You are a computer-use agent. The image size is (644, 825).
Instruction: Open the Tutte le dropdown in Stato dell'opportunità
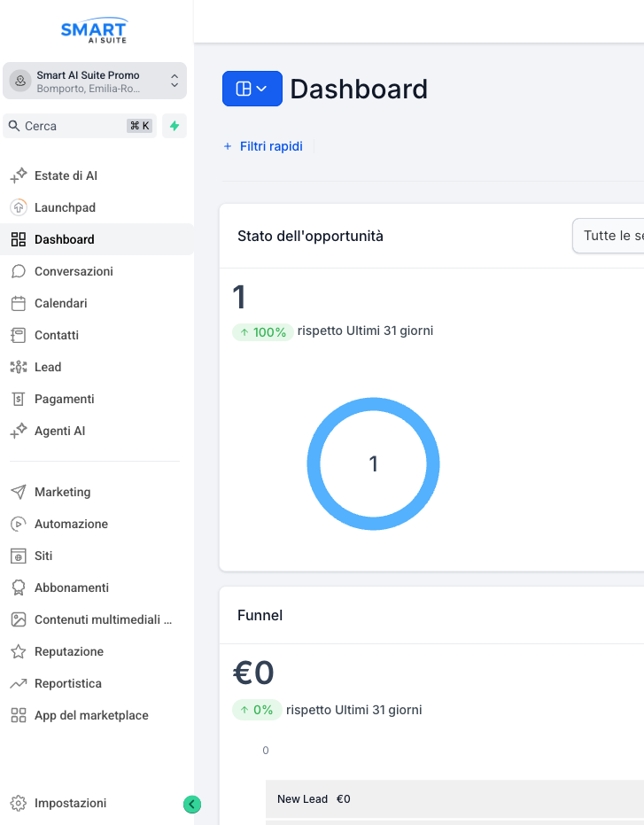coord(608,236)
